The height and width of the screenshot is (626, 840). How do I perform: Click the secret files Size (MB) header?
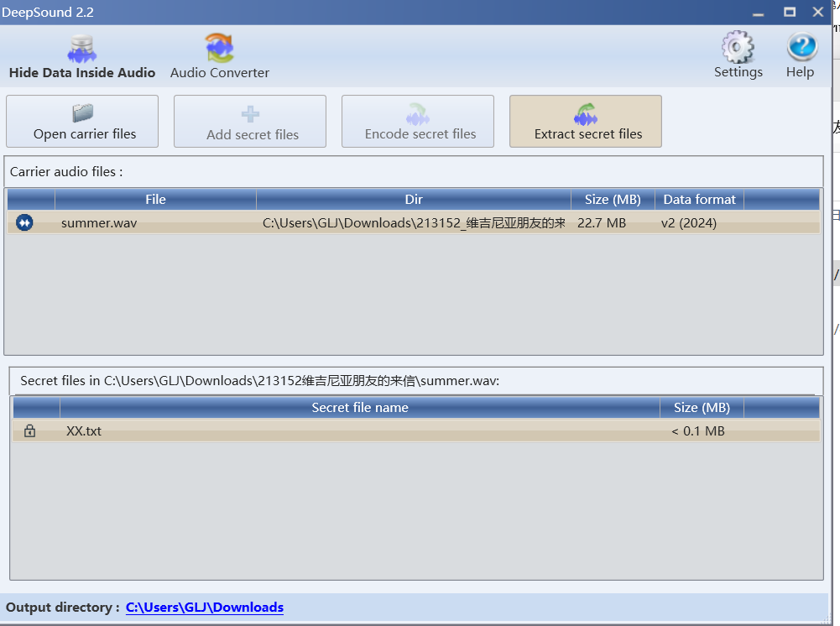[x=702, y=408]
